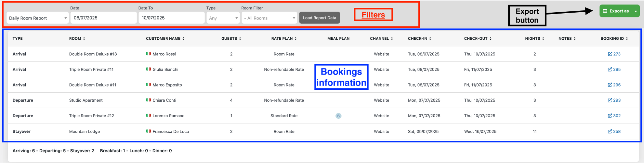The image size is (644, 163).
Task: Open booking 296 external link icon
Action: 610,85
